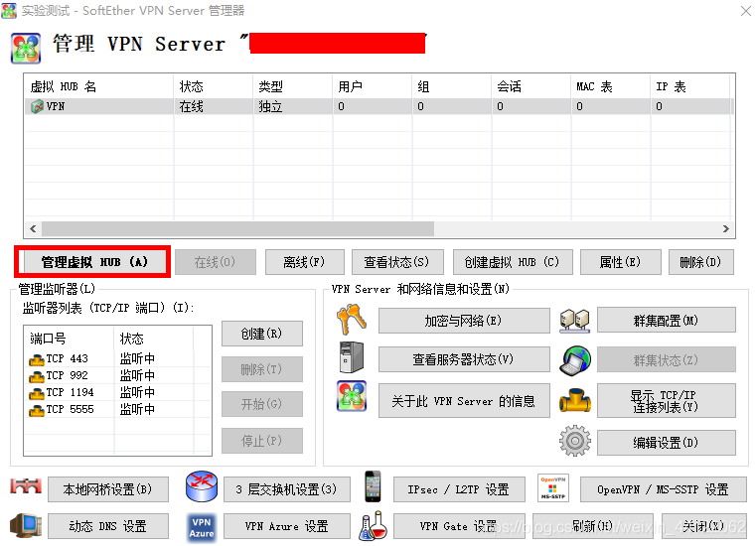Open 动态 DNS 设置
The image size is (756, 546).
click(x=108, y=526)
